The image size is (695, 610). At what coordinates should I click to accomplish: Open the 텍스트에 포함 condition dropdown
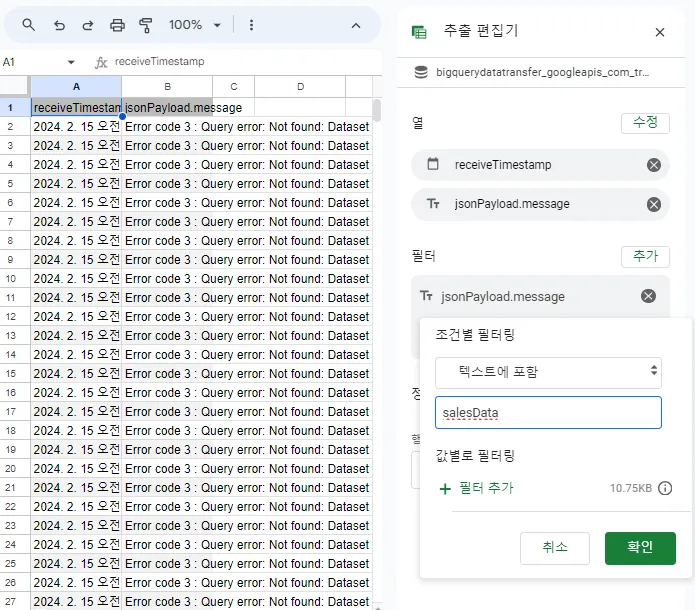pos(548,372)
